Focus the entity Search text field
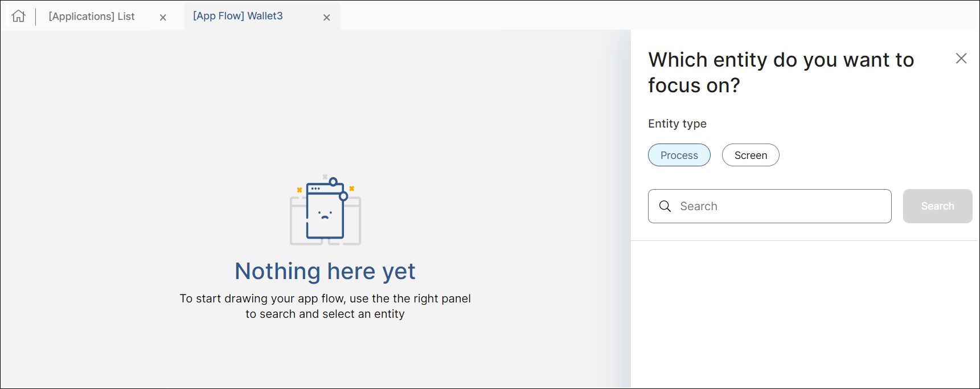 (780, 206)
